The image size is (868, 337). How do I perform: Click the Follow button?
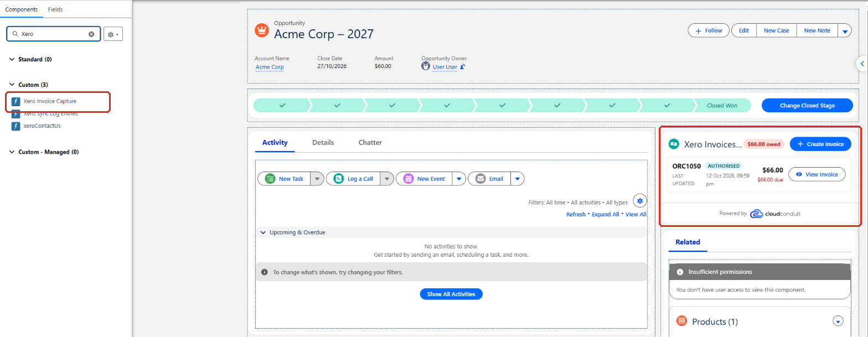click(709, 30)
